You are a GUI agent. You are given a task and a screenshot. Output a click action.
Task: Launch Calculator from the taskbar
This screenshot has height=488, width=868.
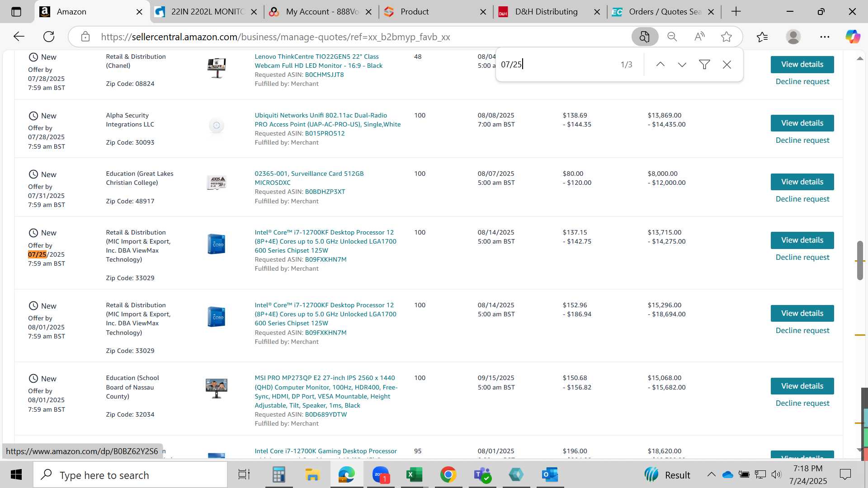point(278,475)
